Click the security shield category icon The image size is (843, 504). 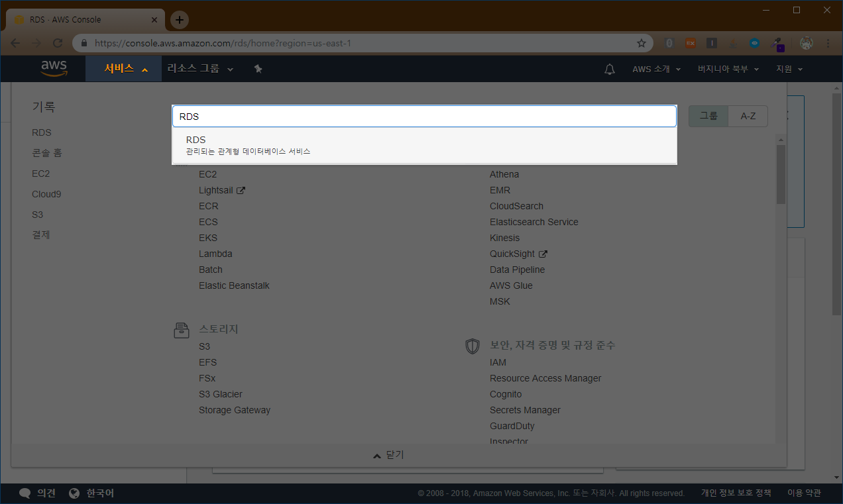473,346
